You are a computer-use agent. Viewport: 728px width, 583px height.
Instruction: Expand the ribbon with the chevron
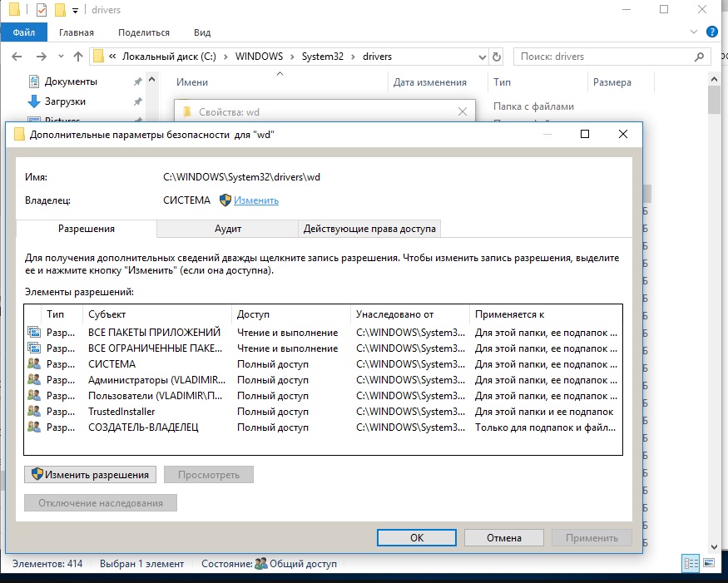[694, 32]
